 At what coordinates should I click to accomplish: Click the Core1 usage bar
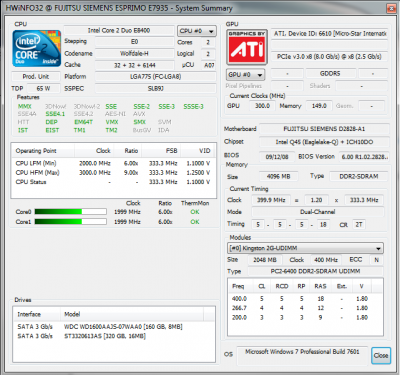(x=70, y=222)
